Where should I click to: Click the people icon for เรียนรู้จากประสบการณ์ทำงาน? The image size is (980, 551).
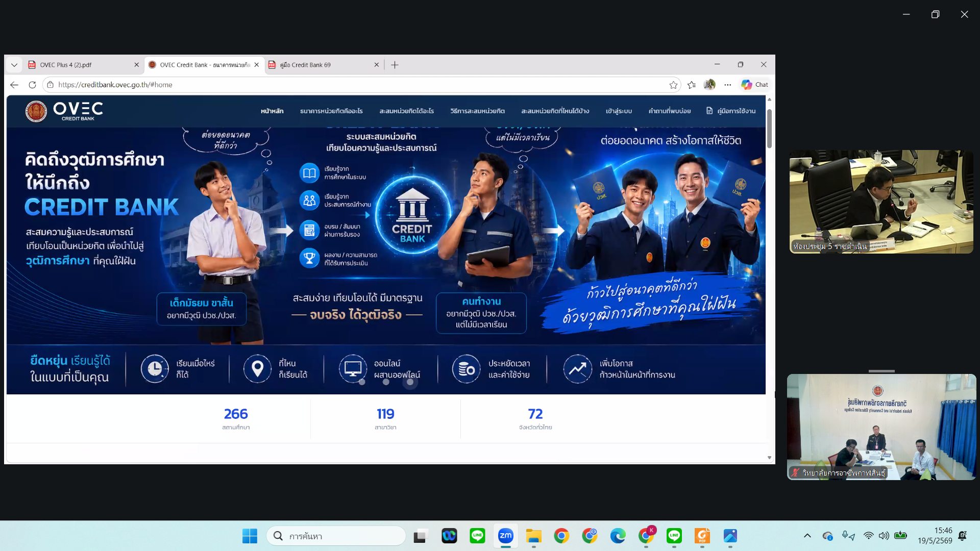point(309,201)
